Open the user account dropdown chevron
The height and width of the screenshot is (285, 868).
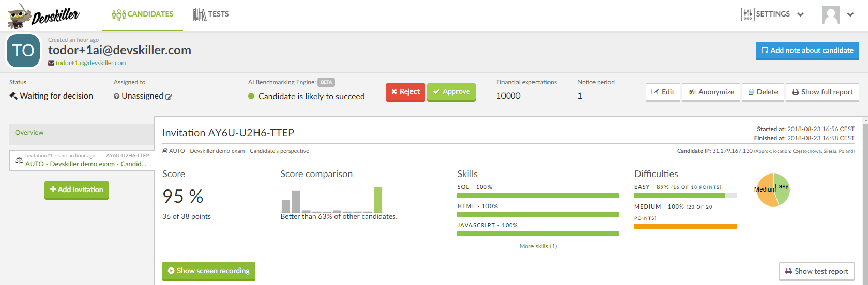click(850, 14)
